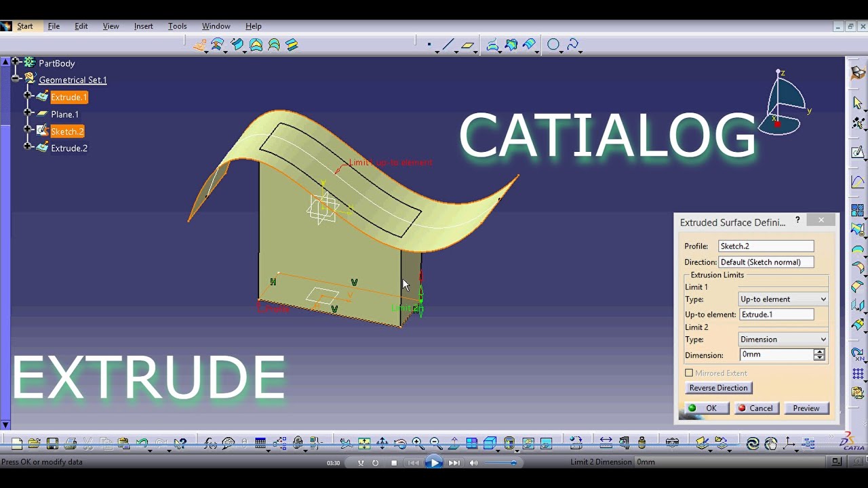
Task: Click the Spline curve tool icon
Action: (573, 45)
